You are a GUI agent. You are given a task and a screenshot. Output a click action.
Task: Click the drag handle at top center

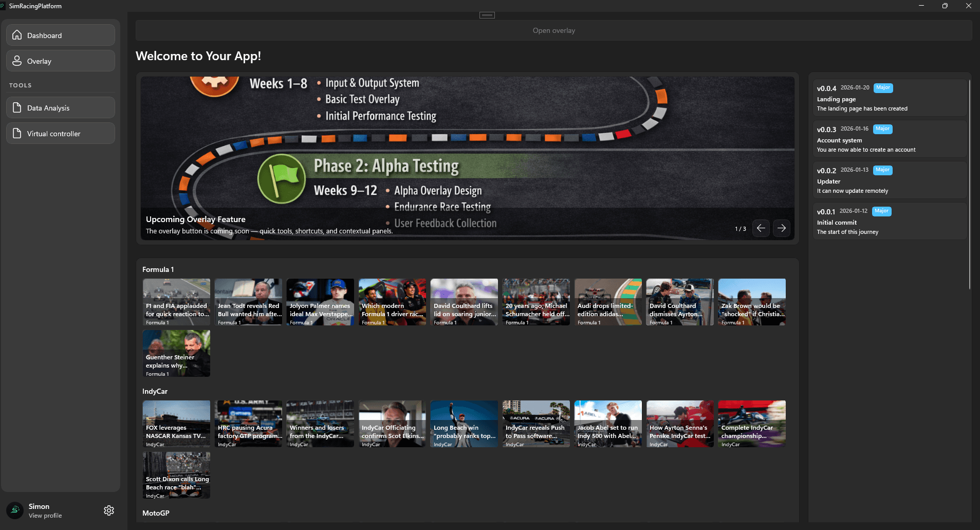pyautogui.click(x=487, y=15)
